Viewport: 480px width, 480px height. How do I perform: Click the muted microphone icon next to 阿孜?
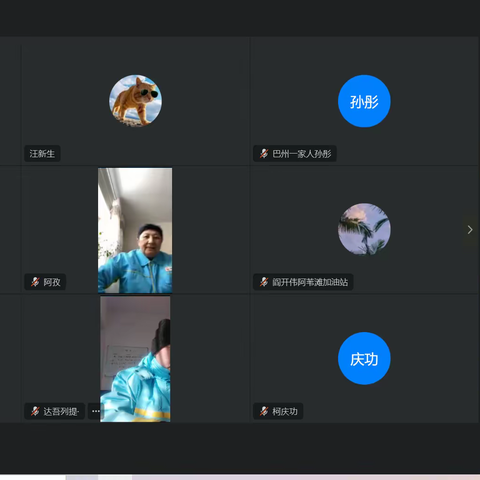pyautogui.click(x=35, y=282)
